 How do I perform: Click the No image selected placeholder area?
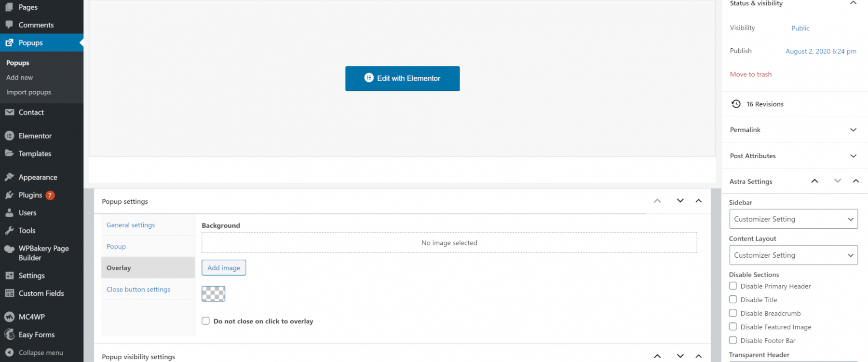coord(449,243)
